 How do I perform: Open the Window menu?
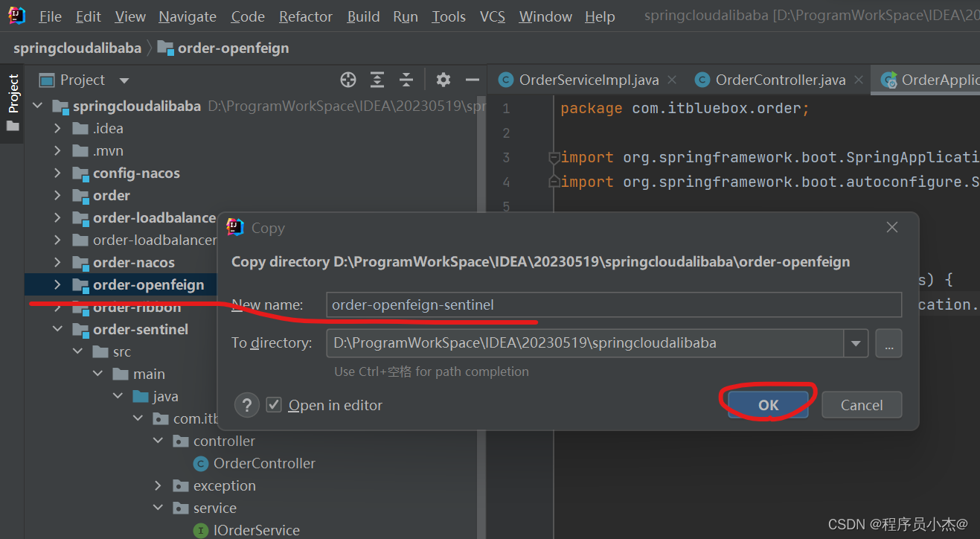[545, 16]
